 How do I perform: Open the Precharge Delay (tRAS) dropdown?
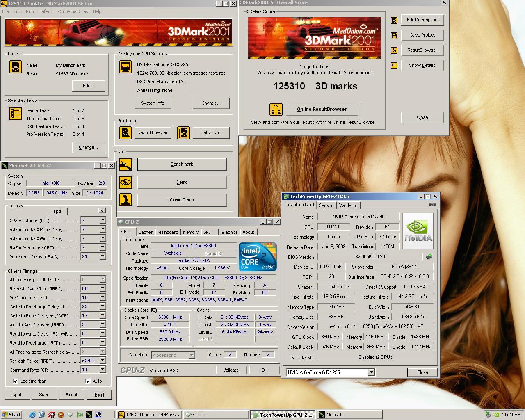coord(103,256)
